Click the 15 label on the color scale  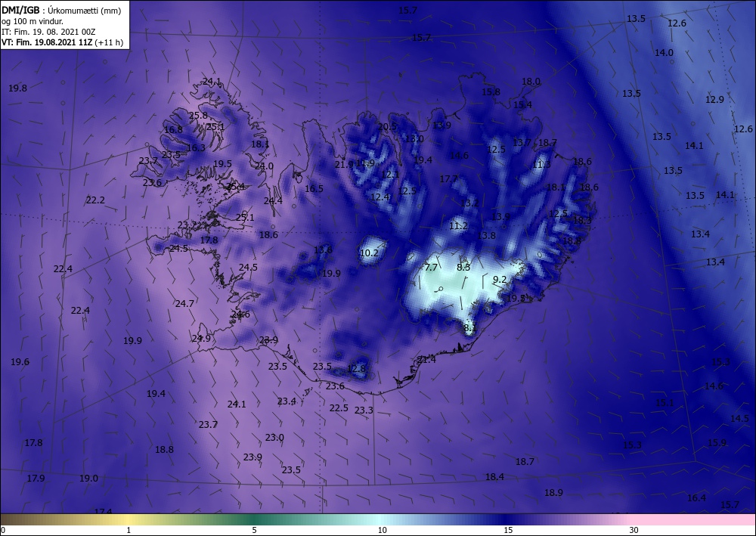click(508, 530)
